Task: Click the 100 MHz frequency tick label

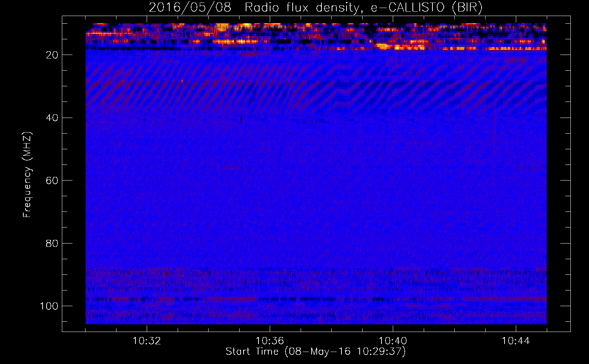Action: (49, 306)
